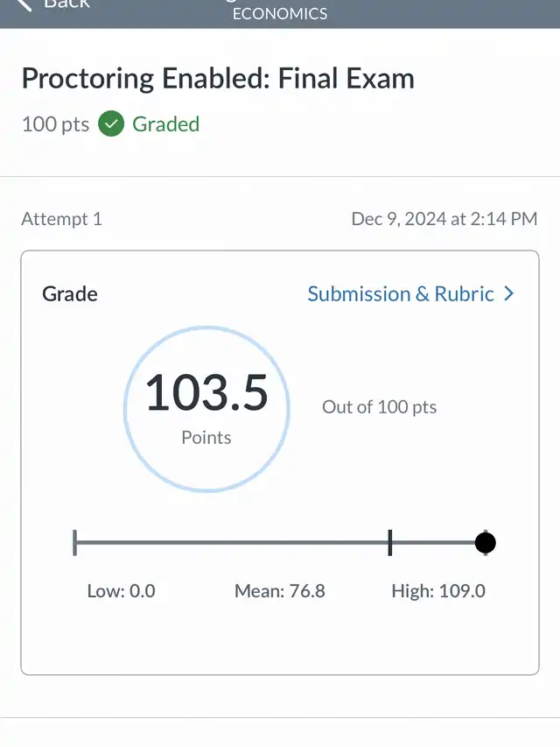Screen dimensions: 560x747
Task: Click the green Graded checkmark icon
Action: (x=111, y=123)
